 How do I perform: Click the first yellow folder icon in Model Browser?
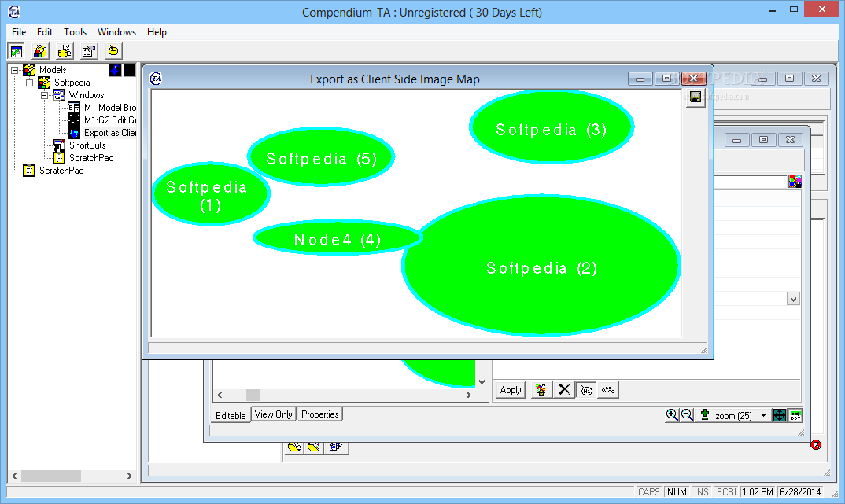(x=294, y=447)
